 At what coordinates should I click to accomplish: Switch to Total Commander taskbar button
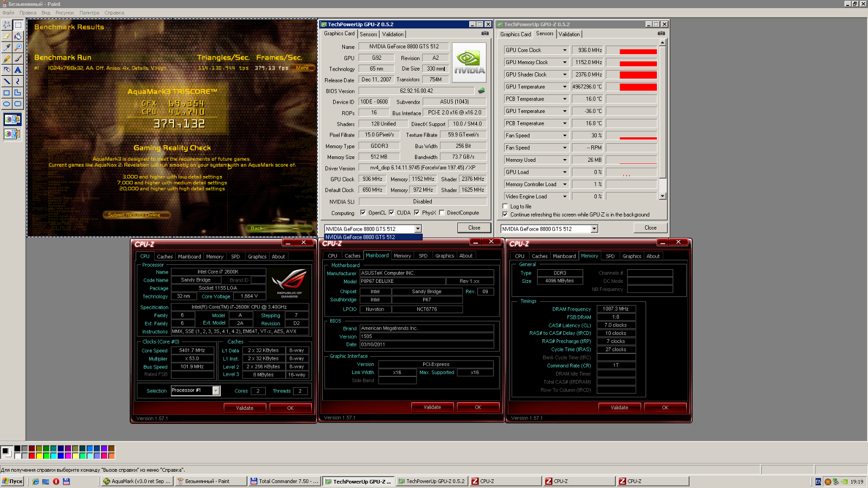284,481
